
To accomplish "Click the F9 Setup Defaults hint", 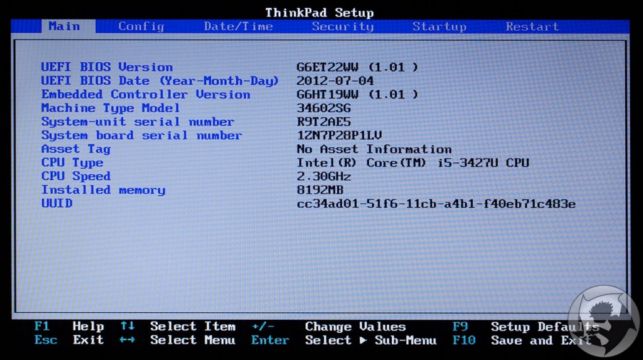I will click(526, 327).
